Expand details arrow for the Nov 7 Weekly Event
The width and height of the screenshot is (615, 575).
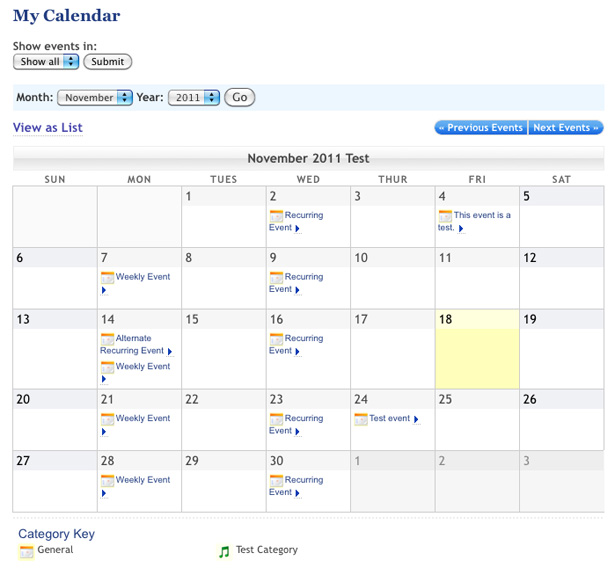[104, 290]
